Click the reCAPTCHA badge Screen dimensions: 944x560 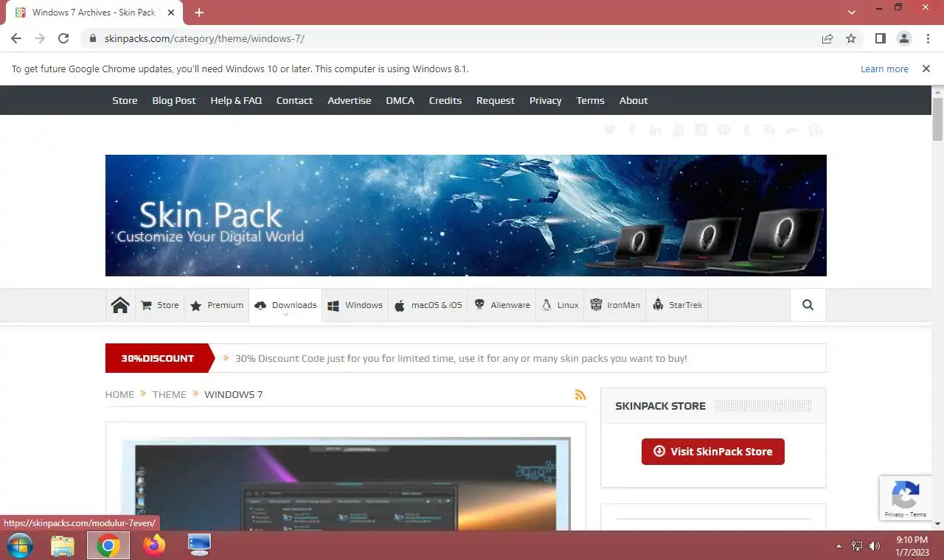click(x=905, y=499)
